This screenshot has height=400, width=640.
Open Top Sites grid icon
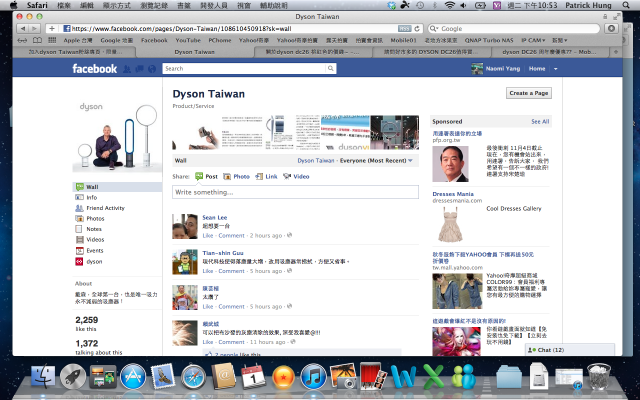coord(52,40)
